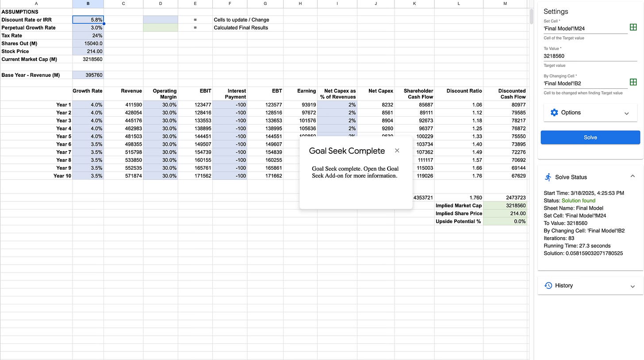This screenshot has height=360, width=644.
Task: Select Year 3 EBIT value 133553
Action: pos(195,121)
